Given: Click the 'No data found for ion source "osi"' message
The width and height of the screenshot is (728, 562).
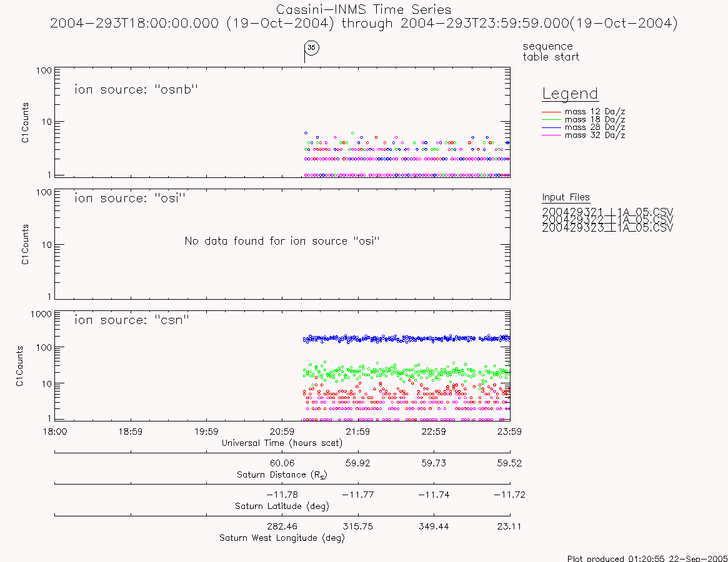Looking at the screenshot, I should coord(282,241).
